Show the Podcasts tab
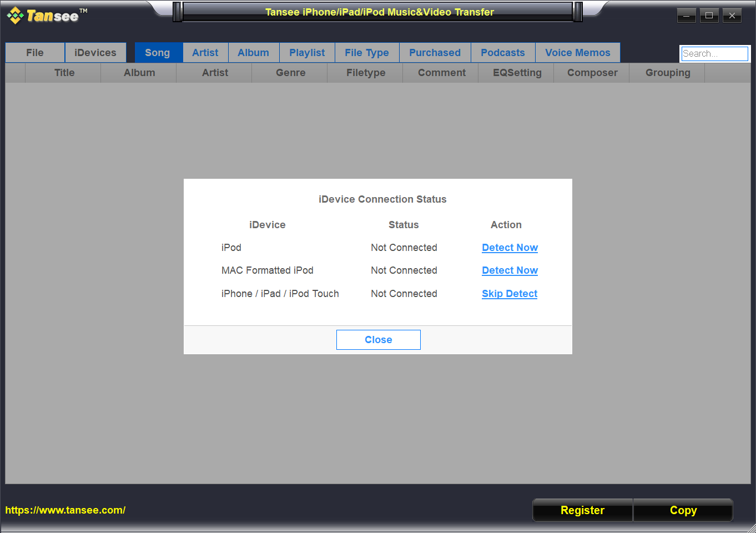756x533 pixels. tap(503, 53)
